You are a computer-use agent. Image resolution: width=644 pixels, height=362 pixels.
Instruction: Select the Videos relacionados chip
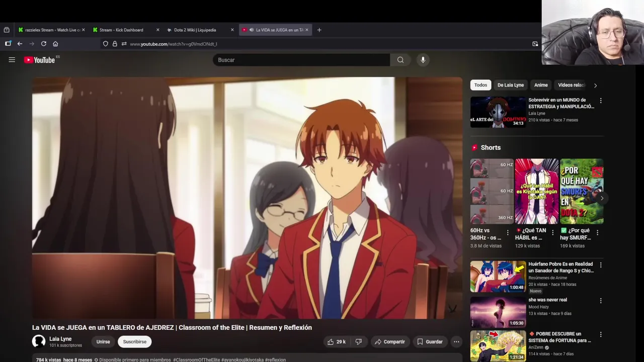click(x=571, y=85)
